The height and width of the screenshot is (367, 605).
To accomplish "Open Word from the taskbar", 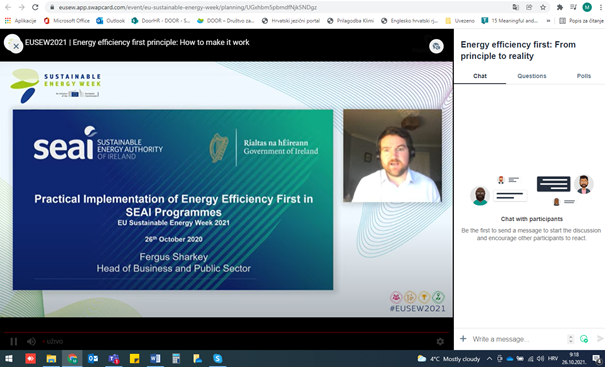I will (155, 359).
